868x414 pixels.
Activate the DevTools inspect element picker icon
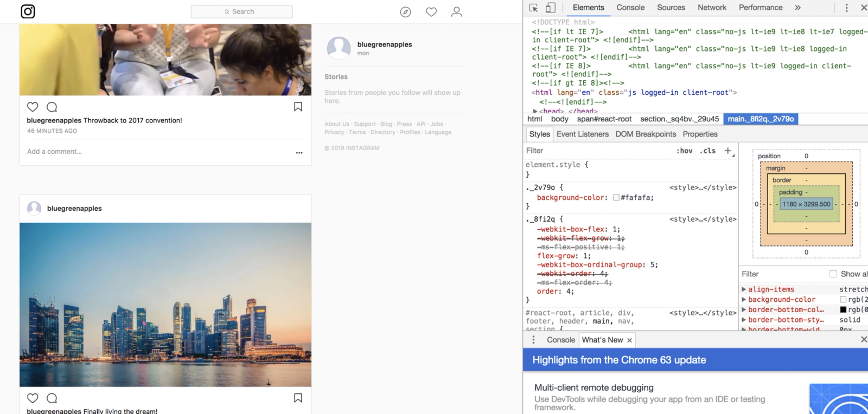[533, 8]
